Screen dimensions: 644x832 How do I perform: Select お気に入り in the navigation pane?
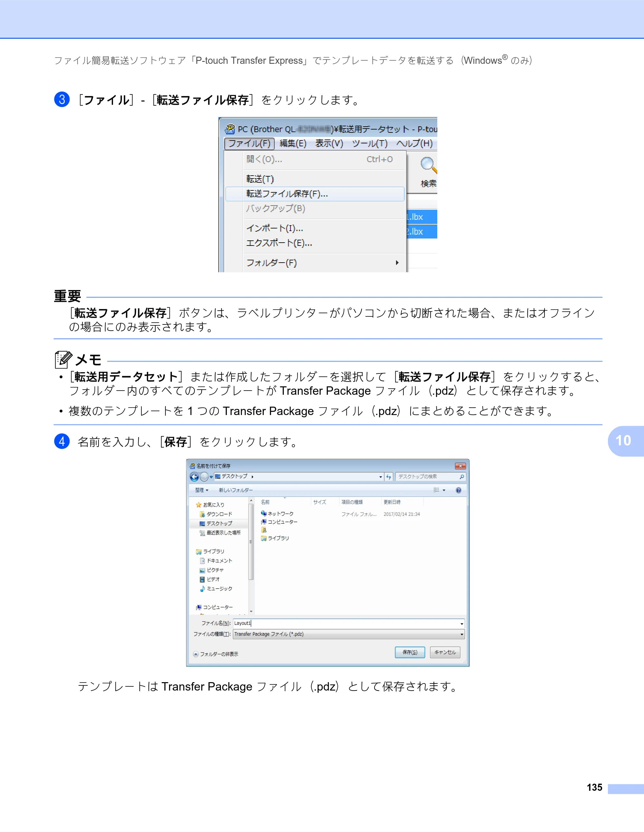[x=210, y=505]
